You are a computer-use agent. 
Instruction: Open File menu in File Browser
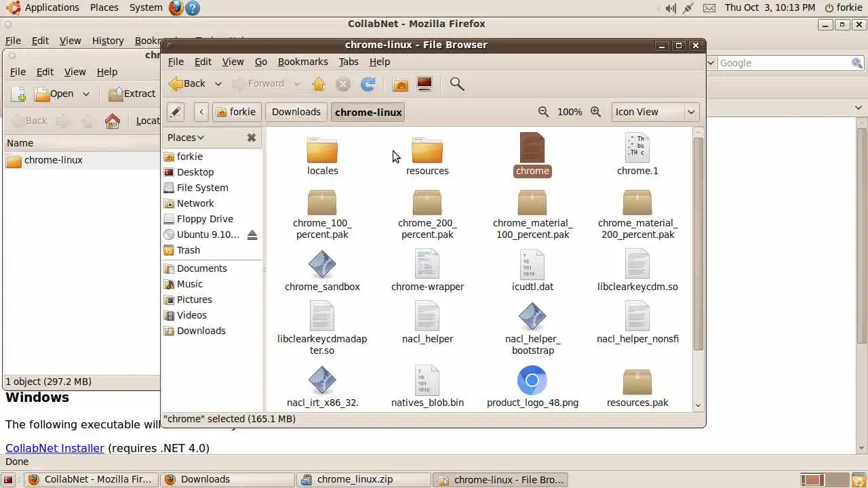176,62
